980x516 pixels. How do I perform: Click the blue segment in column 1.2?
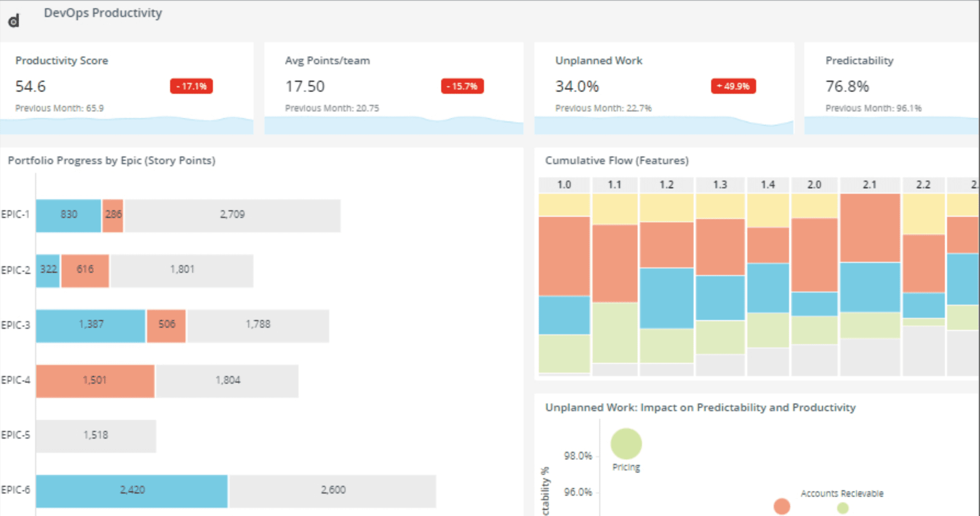point(667,298)
